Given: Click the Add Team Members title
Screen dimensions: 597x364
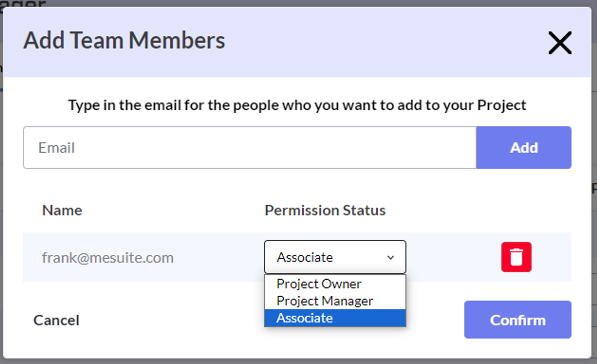Looking at the screenshot, I should pyautogui.click(x=124, y=40).
